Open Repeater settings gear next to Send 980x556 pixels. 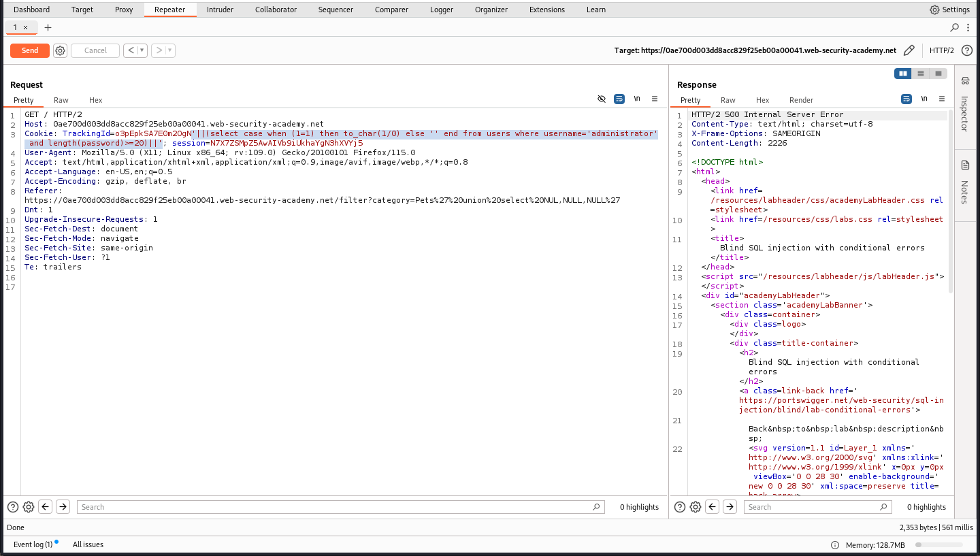coord(60,50)
